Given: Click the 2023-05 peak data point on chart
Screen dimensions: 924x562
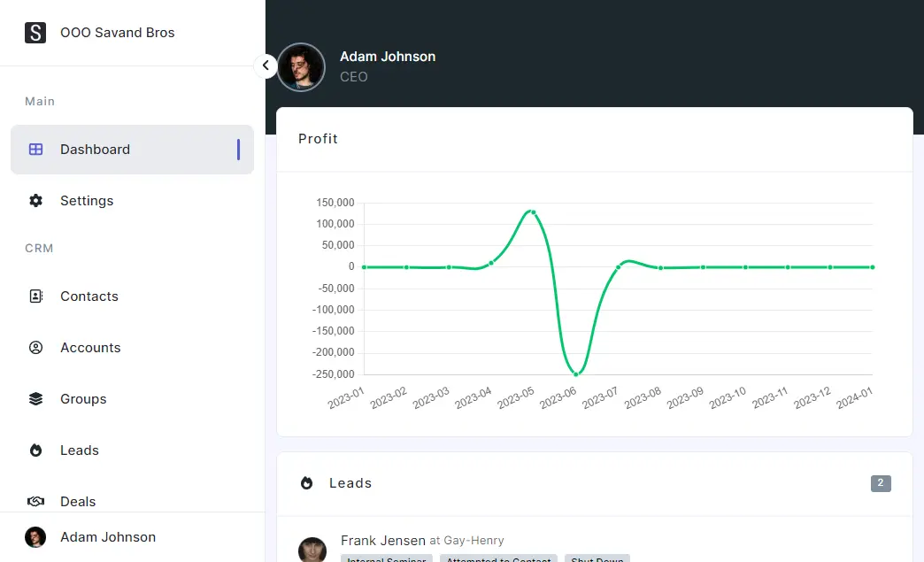Looking at the screenshot, I should 534,212.
